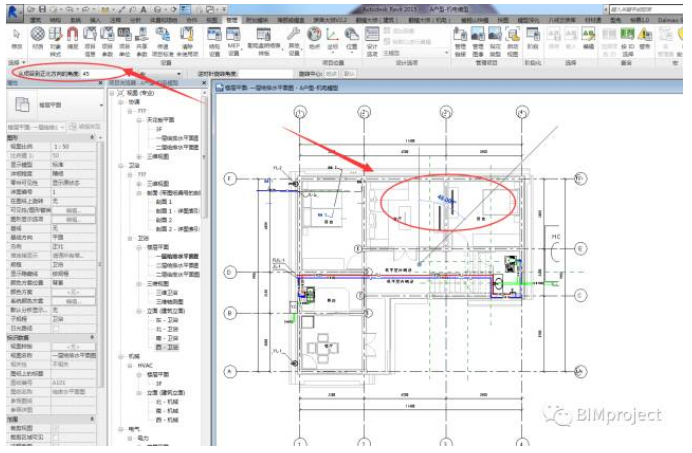
Task: Click Transfer Project Standards
Action: (x=163, y=41)
